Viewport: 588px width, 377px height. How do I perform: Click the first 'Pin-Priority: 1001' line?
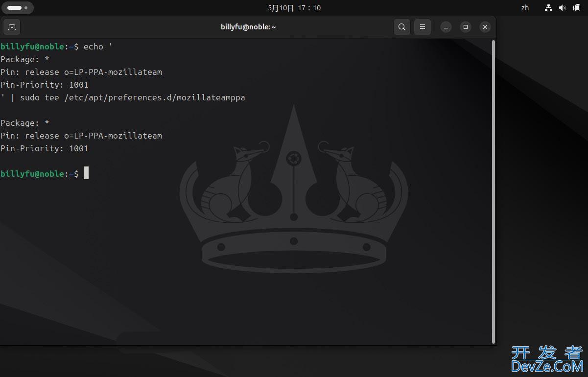[x=45, y=85]
